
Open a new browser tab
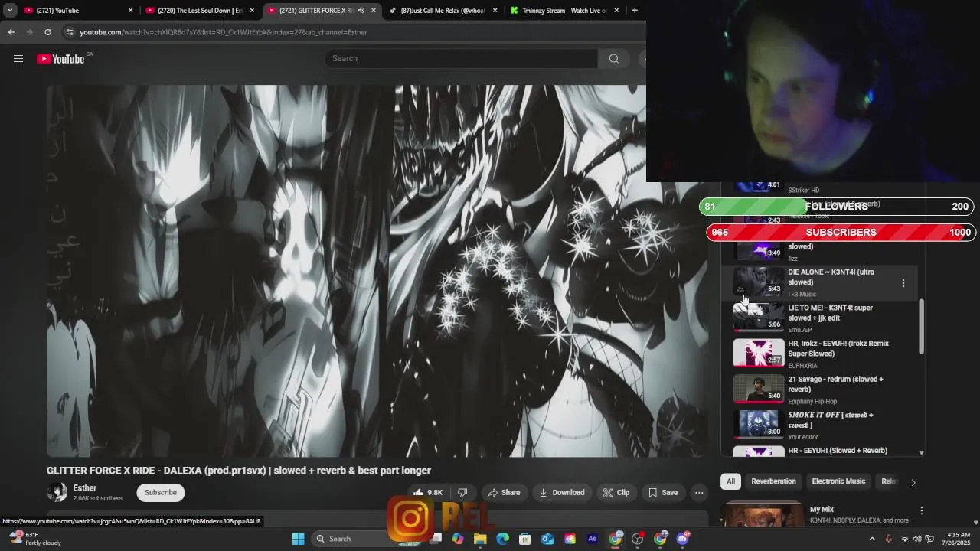tap(635, 10)
